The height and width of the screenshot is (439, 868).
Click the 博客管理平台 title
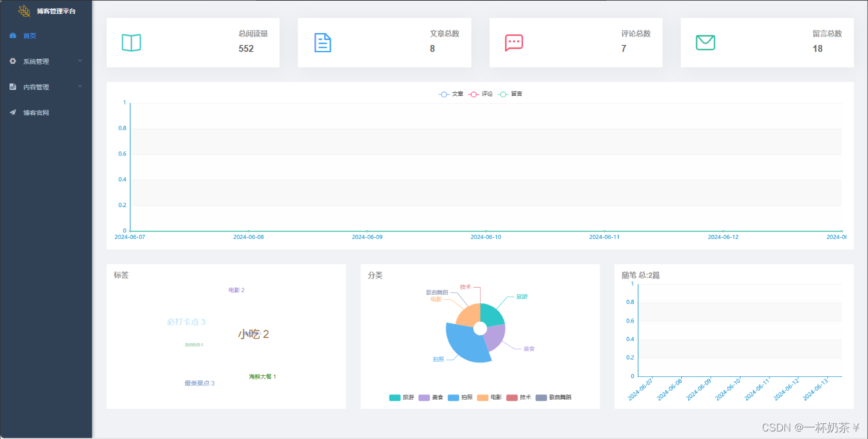56,11
